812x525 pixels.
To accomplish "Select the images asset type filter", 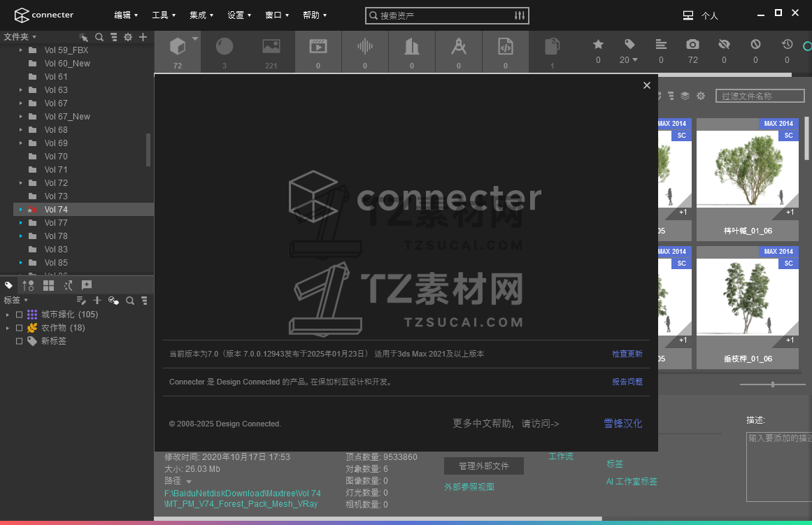I will (271, 51).
